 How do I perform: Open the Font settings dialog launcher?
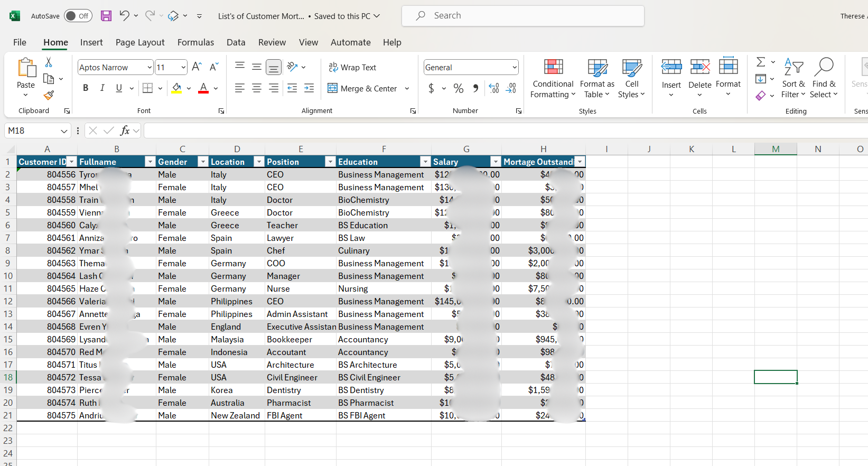pos(221,111)
